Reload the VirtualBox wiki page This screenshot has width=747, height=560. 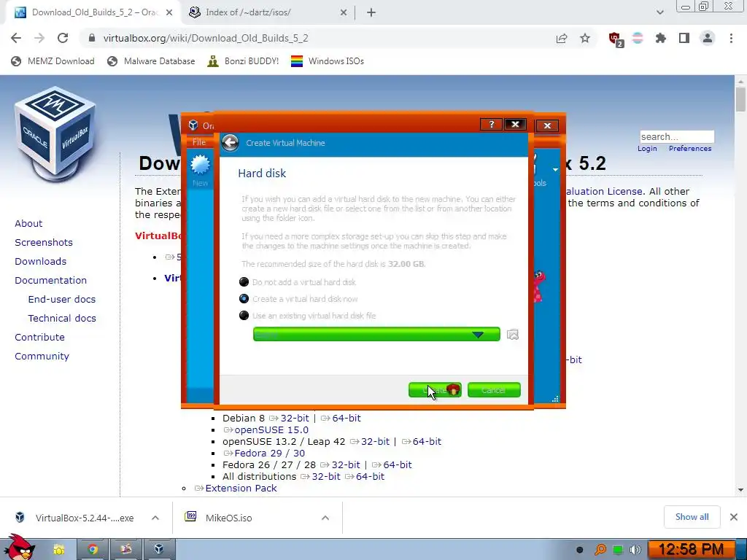coord(63,38)
